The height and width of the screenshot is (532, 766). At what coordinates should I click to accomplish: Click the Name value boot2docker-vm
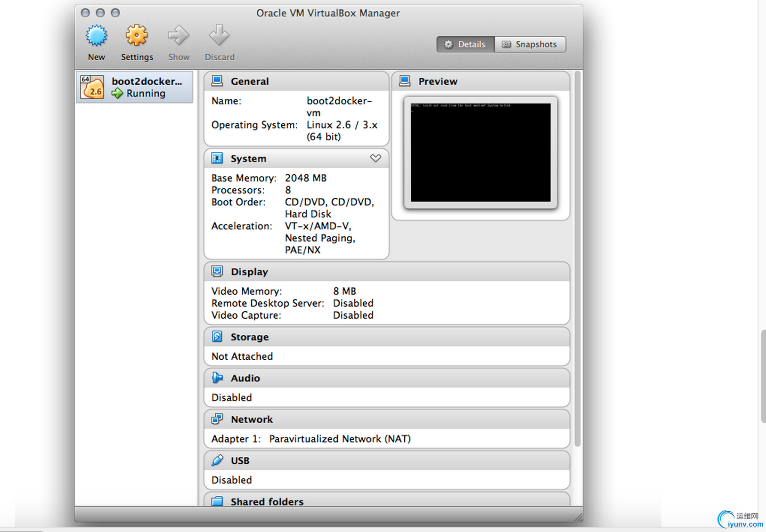[x=339, y=107]
